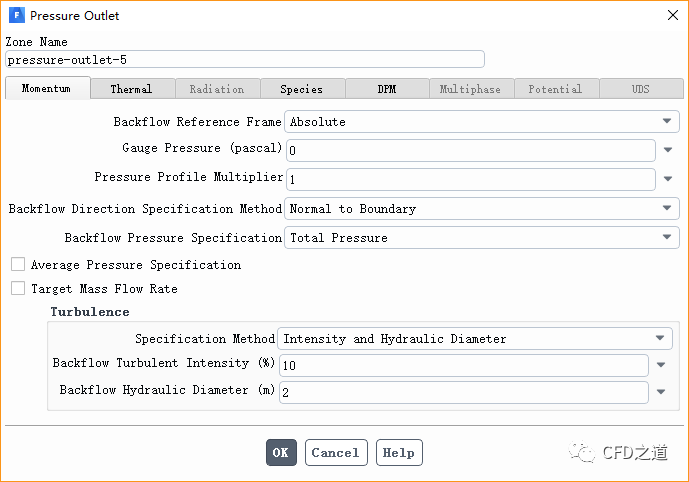Open the Backflow Reference Frame dropdown
Image resolution: width=689 pixels, height=482 pixels.
point(481,122)
